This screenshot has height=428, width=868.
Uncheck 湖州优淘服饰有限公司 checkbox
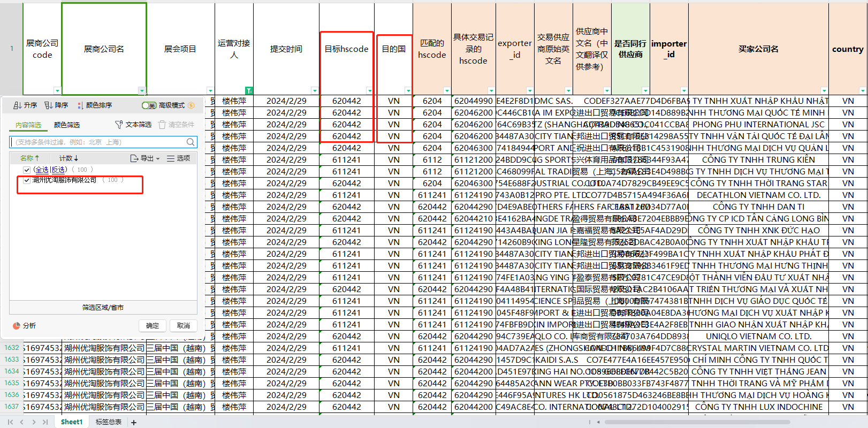click(26, 180)
